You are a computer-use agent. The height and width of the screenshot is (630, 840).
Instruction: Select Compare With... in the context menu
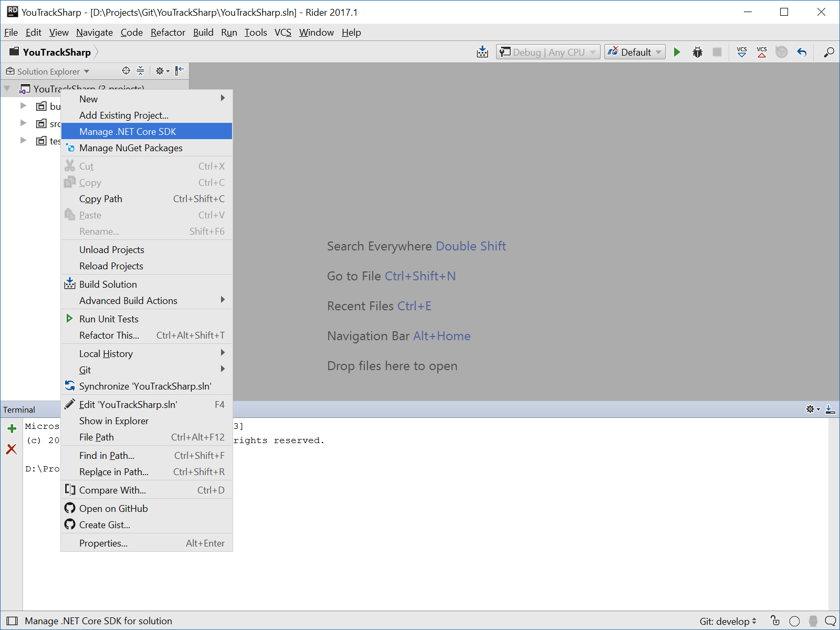point(147,490)
